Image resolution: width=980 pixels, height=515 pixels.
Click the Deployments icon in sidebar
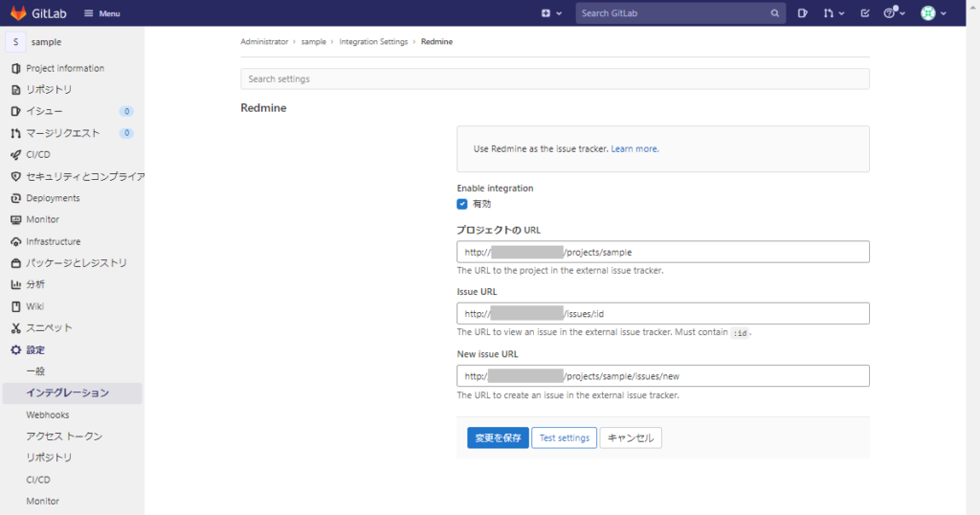(x=15, y=198)
